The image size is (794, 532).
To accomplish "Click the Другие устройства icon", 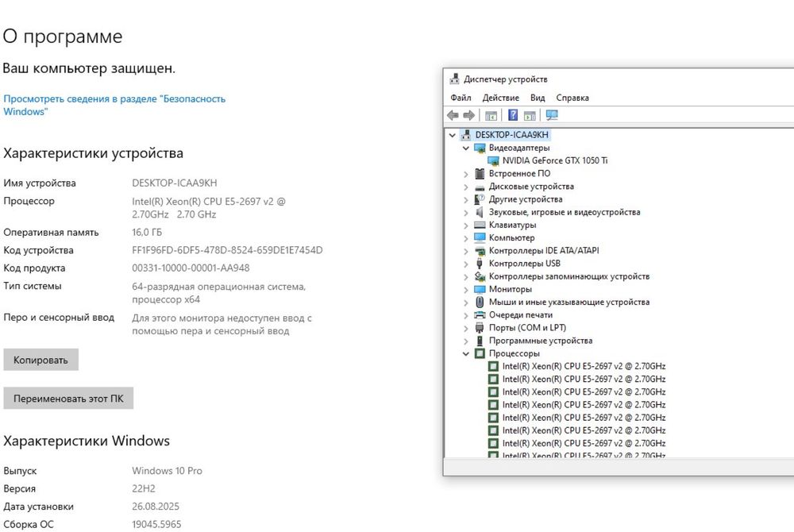I will (480, 199).
